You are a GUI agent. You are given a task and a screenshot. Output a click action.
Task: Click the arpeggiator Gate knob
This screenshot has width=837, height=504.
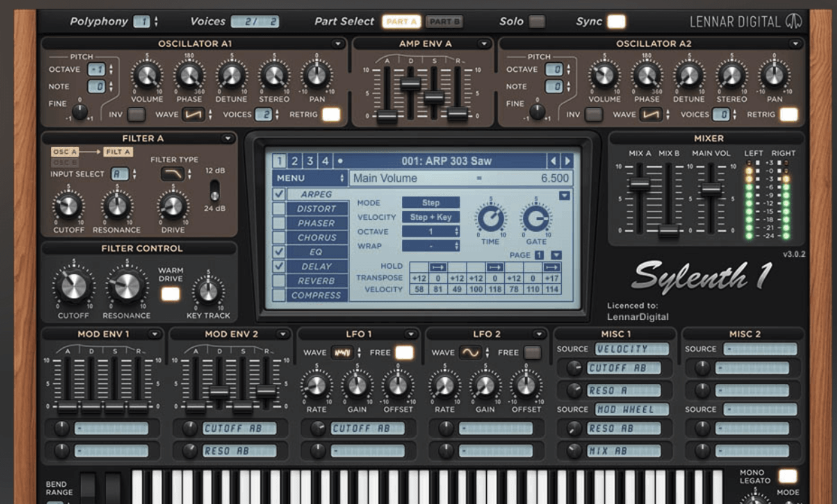536,218
